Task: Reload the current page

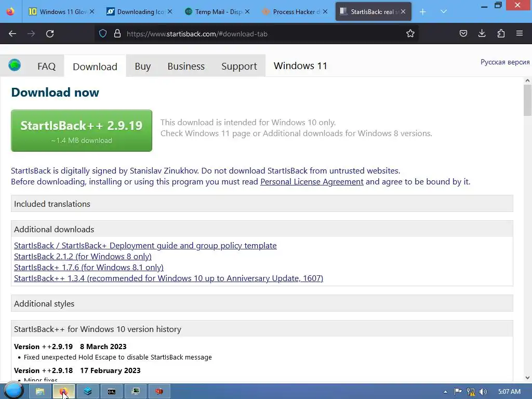Action: [50, 34]
